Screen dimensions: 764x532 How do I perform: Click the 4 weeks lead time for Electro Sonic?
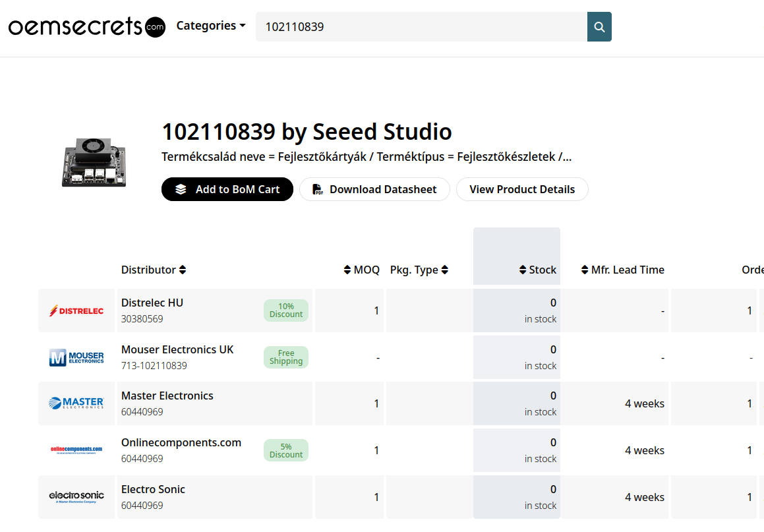point(645,497)
